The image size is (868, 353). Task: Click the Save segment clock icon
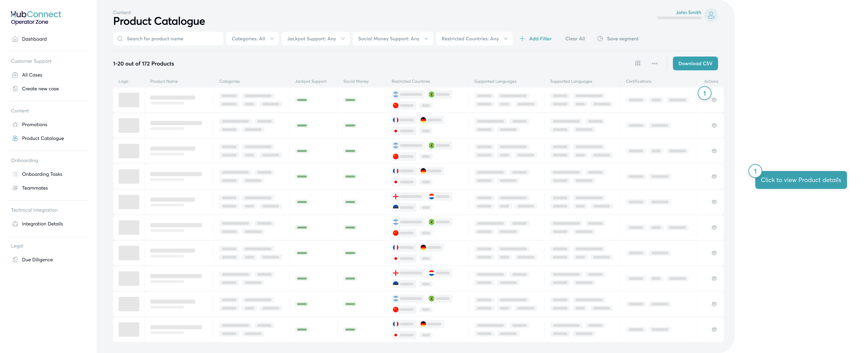(600, 39)
